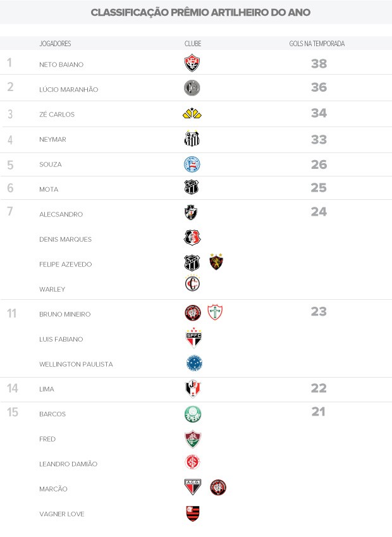The height and width of the screenshot is (537, 392).
Task: Select the green-cross crest beside Bruno Mineiro
Action: point(216,313)
